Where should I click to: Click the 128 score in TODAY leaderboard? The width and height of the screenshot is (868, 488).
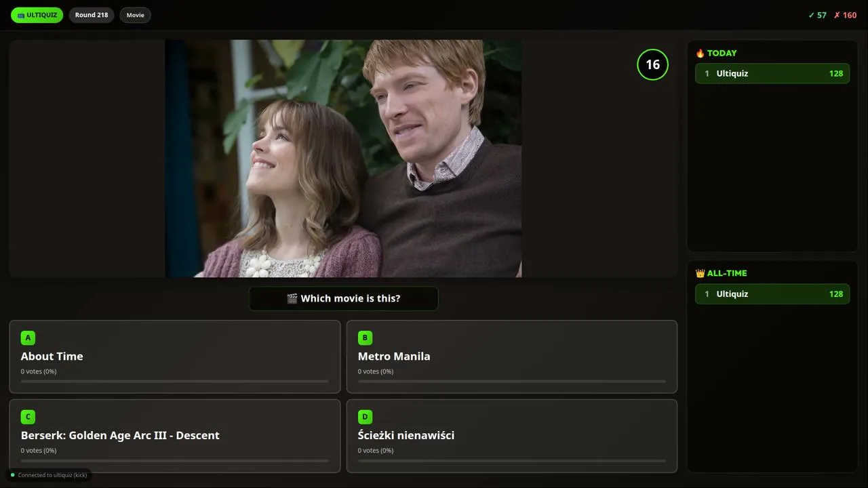click(x=836, y=73)
